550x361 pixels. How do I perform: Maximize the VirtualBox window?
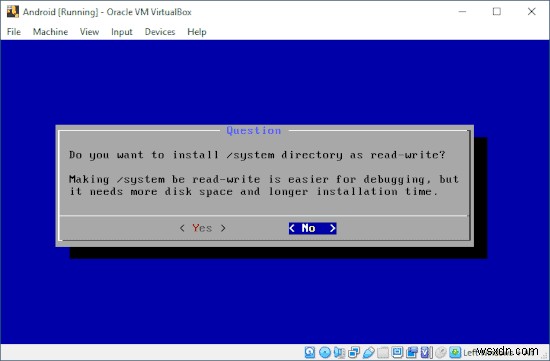pyautogui.click(x=497, y=12)
